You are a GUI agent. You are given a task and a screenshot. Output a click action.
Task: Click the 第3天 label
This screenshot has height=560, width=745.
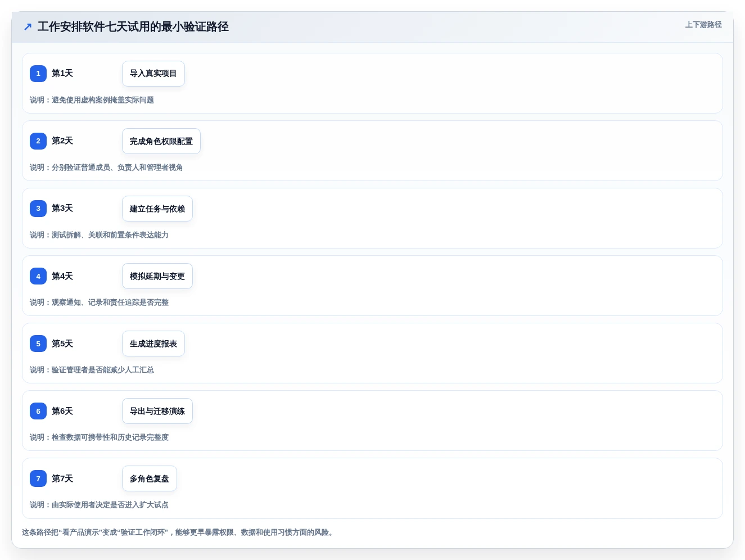pos(62,208)
